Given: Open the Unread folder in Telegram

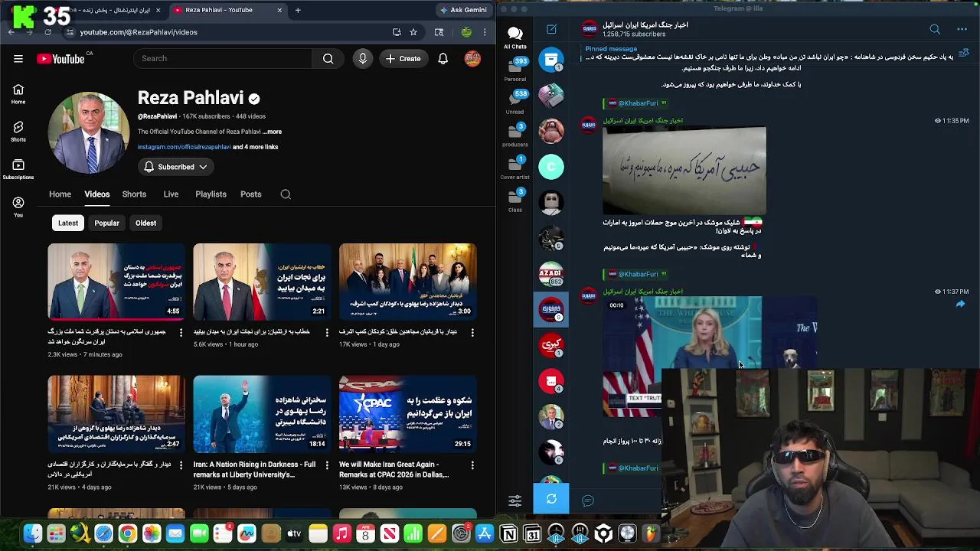Looking at the screenshot, I should pos(515,102).
